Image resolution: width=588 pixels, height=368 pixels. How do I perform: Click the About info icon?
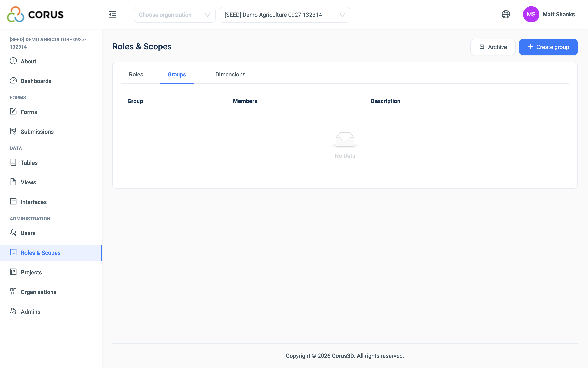[13, 61]
